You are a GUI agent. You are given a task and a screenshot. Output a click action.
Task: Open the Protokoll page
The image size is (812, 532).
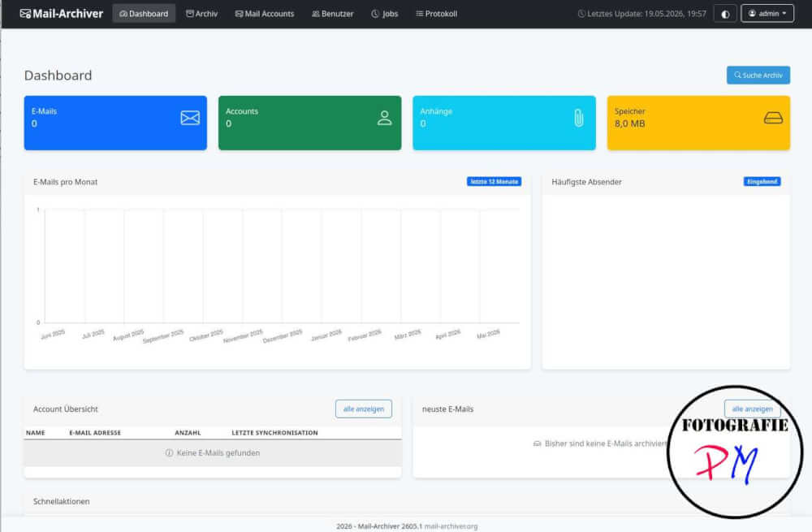tap(437, 14)
